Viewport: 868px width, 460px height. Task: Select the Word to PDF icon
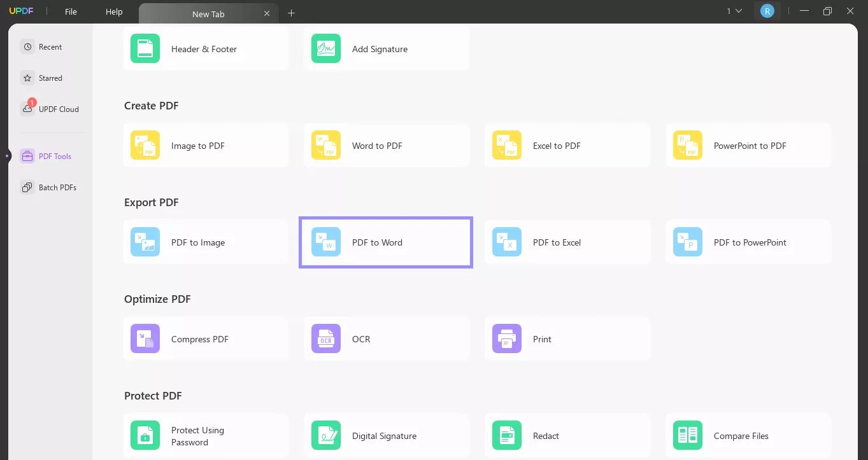click(326, 145)
